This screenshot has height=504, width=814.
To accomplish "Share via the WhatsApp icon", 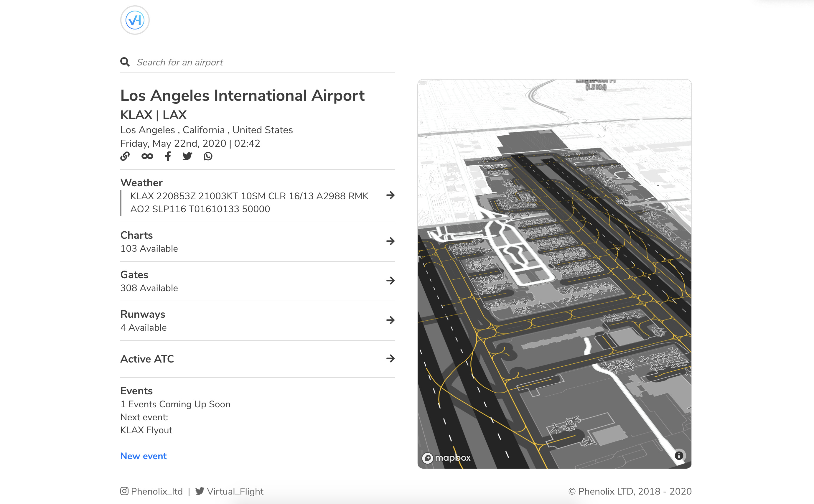I will tap(208, 156).
